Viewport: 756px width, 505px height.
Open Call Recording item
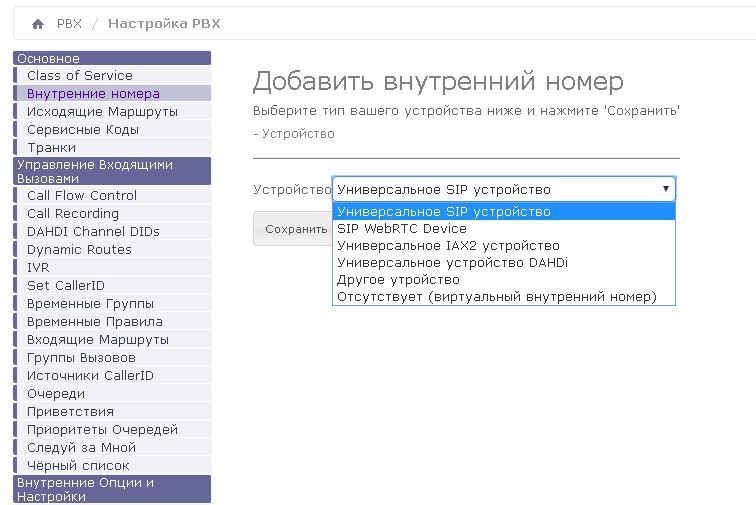pos(112,213)
